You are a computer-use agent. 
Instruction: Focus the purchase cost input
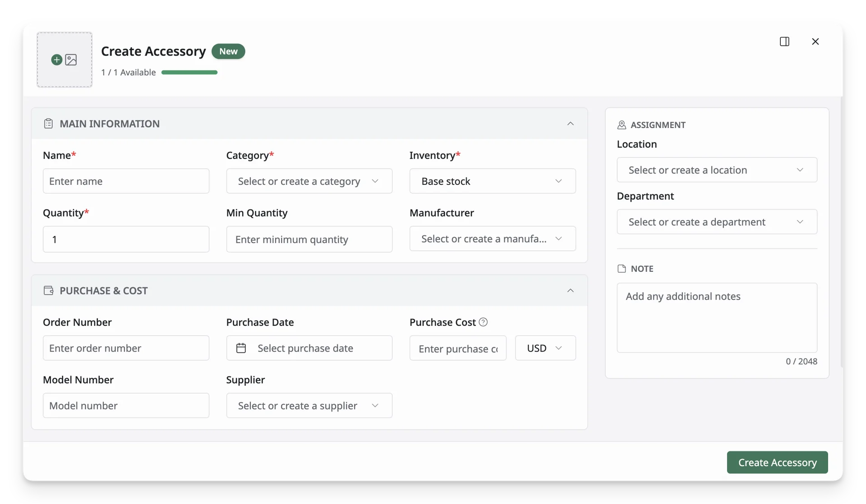coord(458,348)
